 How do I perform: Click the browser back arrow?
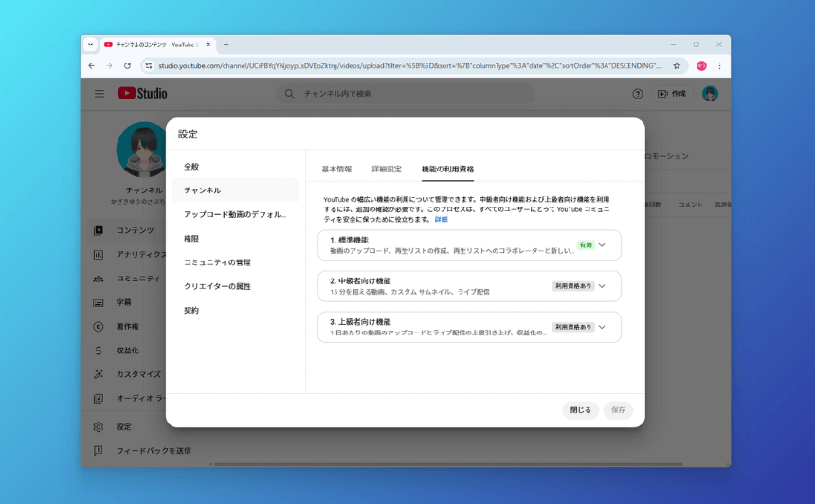pyautogui.click(x=92, y=66)
